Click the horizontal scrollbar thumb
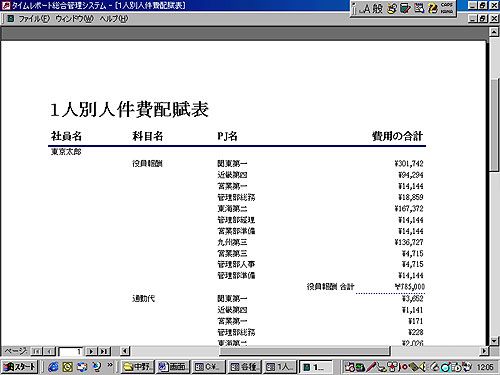 coord(304,351)
